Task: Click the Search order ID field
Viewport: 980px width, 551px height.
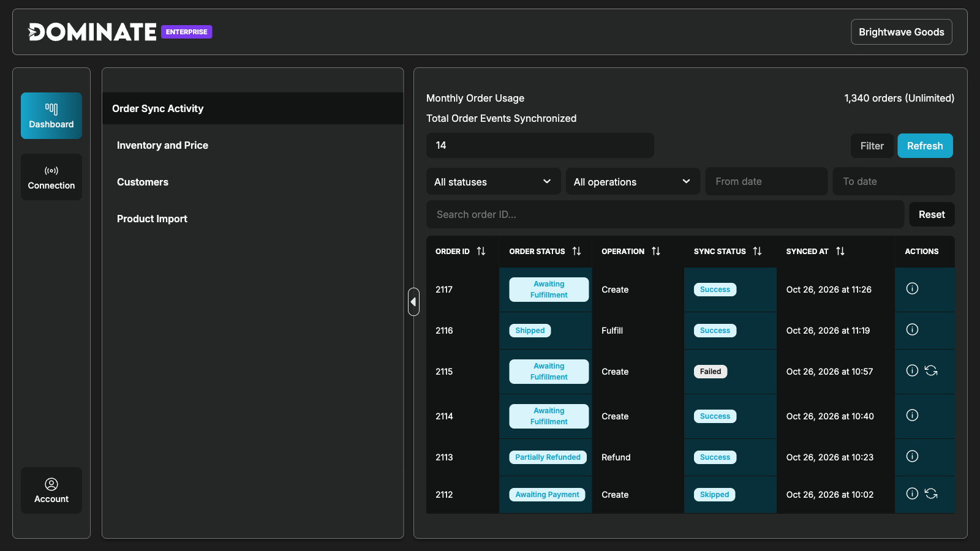Action: 665,214
